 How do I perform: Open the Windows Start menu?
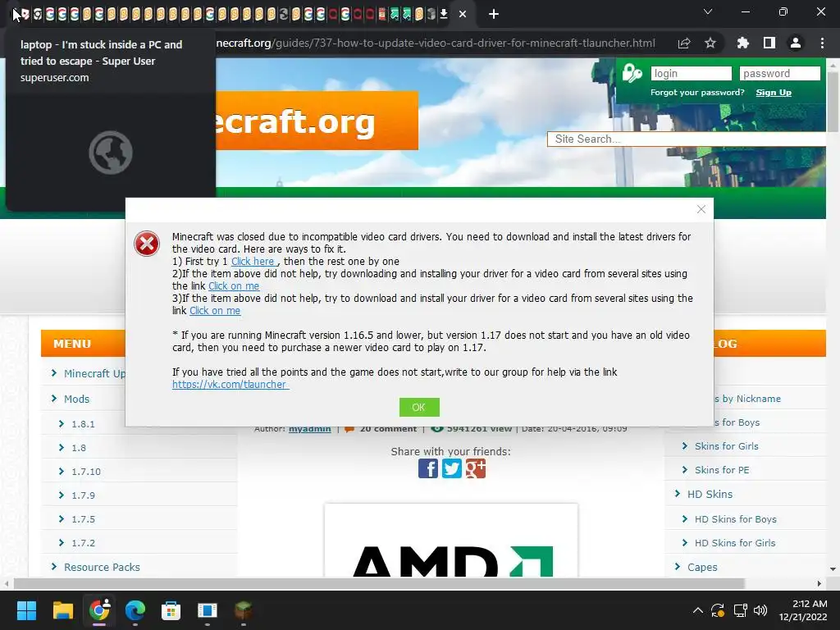click(x=26, y=610)
